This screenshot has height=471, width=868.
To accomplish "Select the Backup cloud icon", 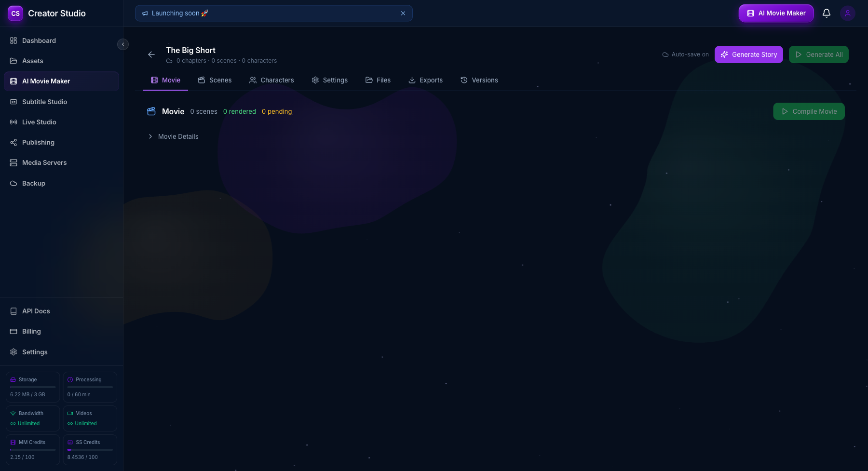I will (x=13, y=183).
